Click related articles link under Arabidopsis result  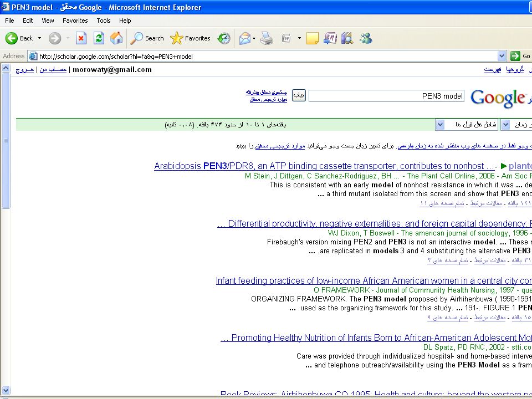coord(486,203)
